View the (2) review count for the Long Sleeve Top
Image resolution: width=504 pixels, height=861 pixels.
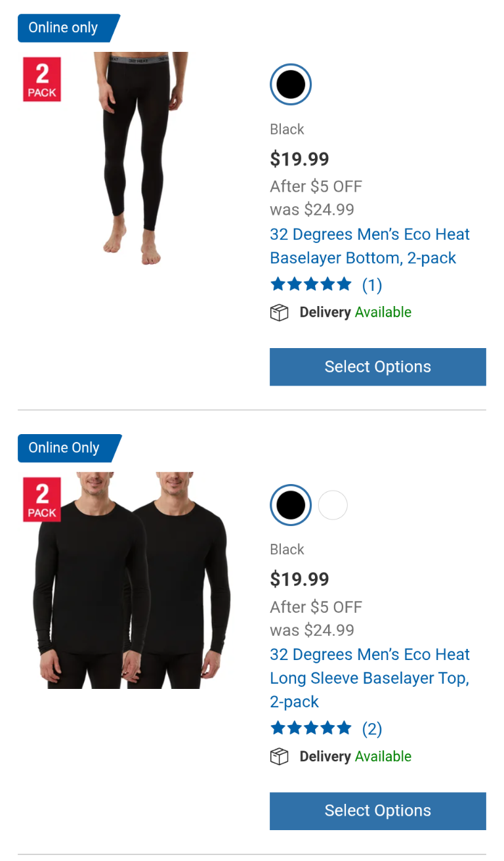coord(372,729)
